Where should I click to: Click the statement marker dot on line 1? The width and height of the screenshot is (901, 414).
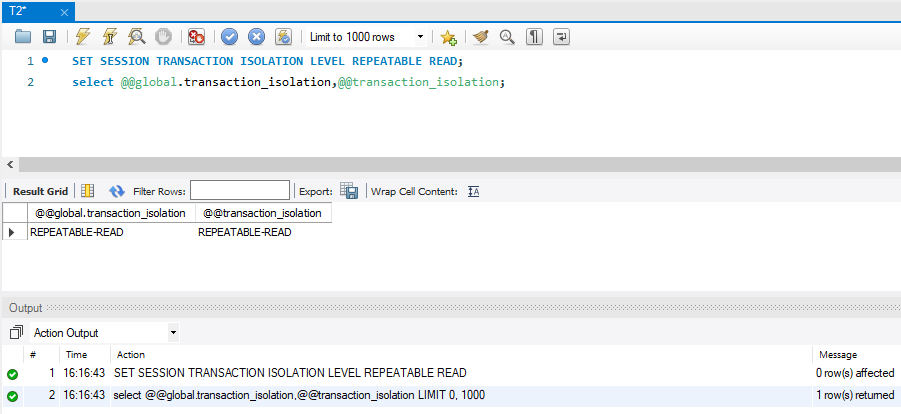45,60
